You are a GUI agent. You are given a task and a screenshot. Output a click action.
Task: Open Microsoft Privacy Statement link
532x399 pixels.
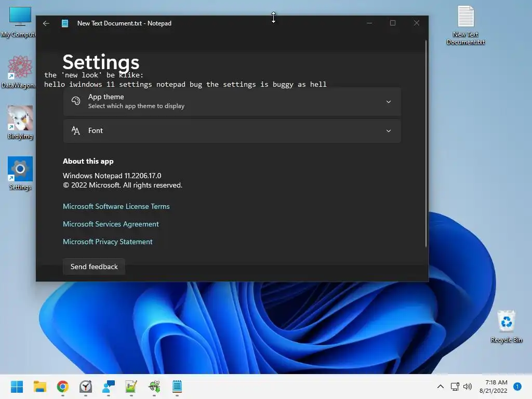point(108,242)
